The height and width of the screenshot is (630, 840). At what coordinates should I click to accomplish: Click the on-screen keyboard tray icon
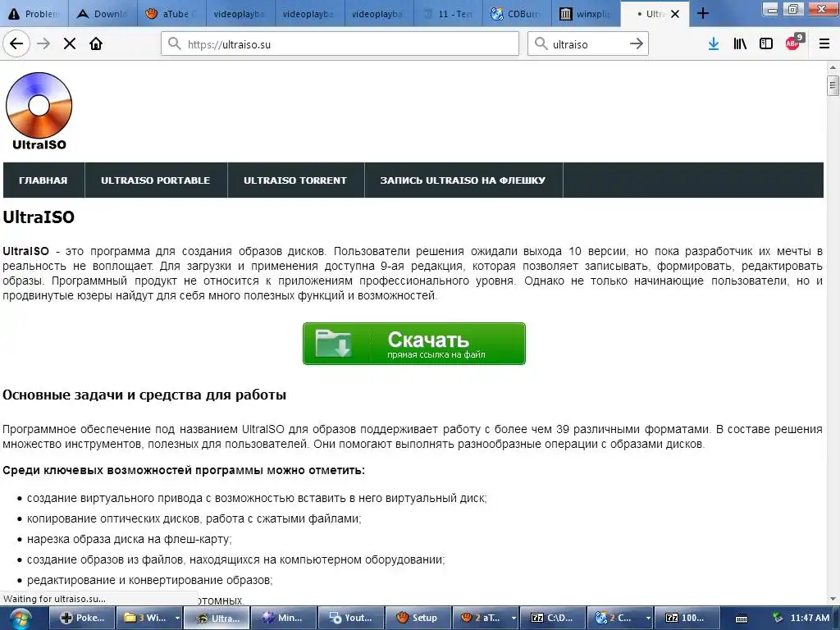click(742, 619)
